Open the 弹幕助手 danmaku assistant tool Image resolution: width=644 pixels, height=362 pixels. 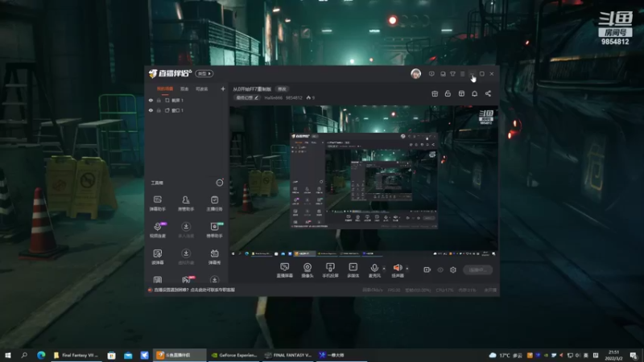157,203
